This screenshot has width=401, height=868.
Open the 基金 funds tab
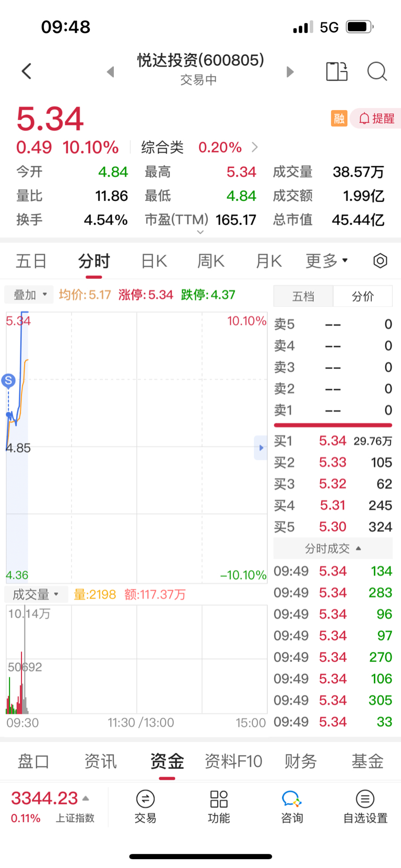coord(368,762)
